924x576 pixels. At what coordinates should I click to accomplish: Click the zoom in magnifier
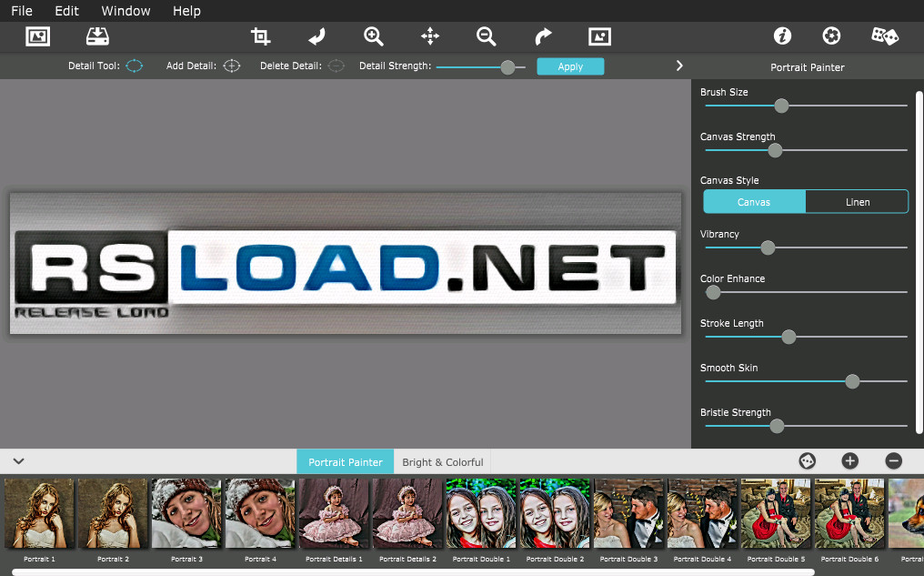coord(374,36)
